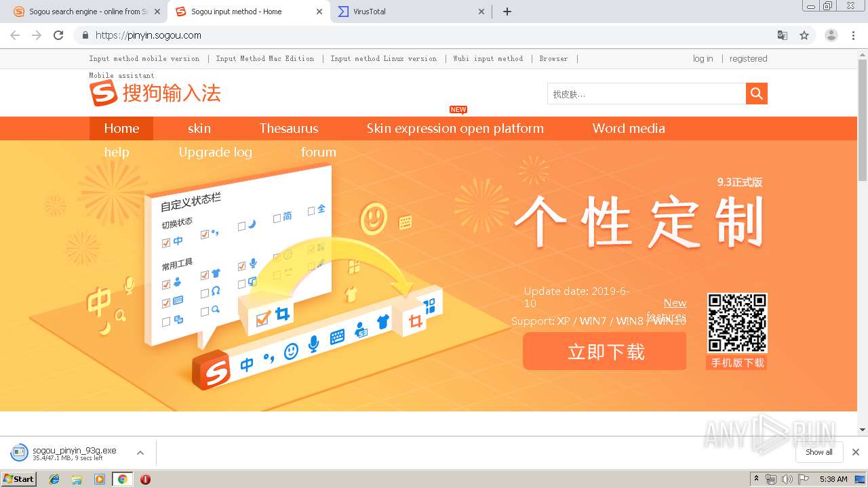
Task: Open the Thesaurus navigation item
Action: [x=289, y=128]
